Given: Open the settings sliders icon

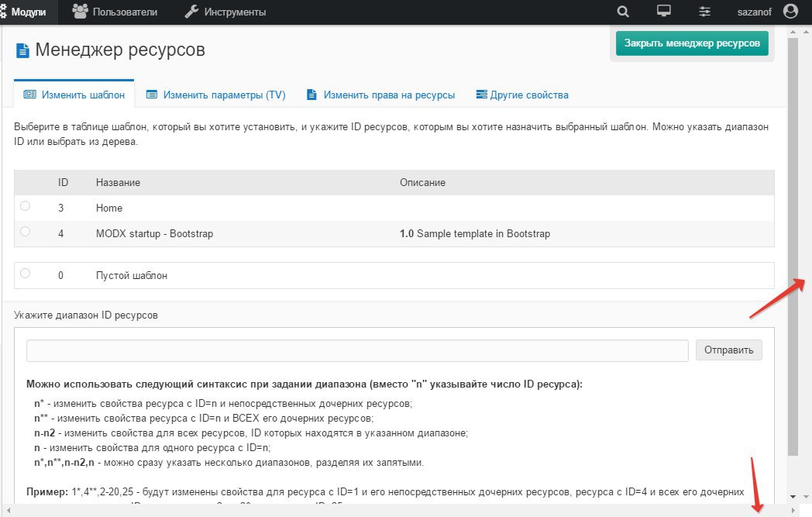Looking at the screenshot, I should [x=704, y=12].
